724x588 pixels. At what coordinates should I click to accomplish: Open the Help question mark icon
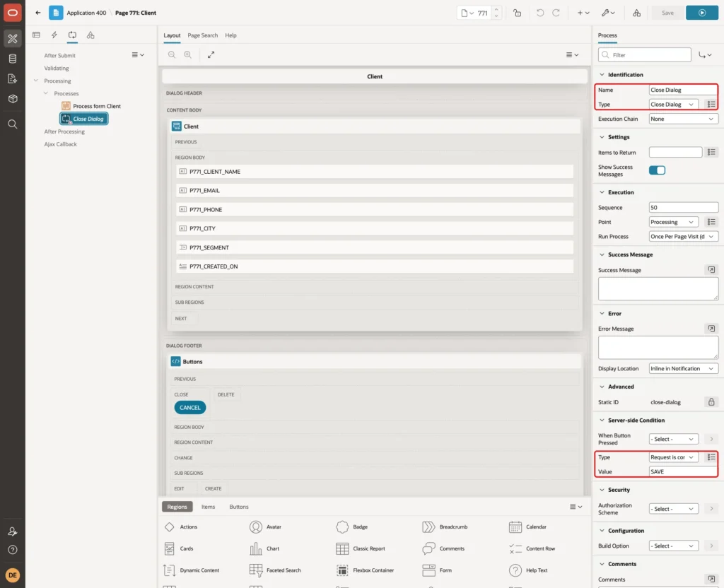pos(13,550)
